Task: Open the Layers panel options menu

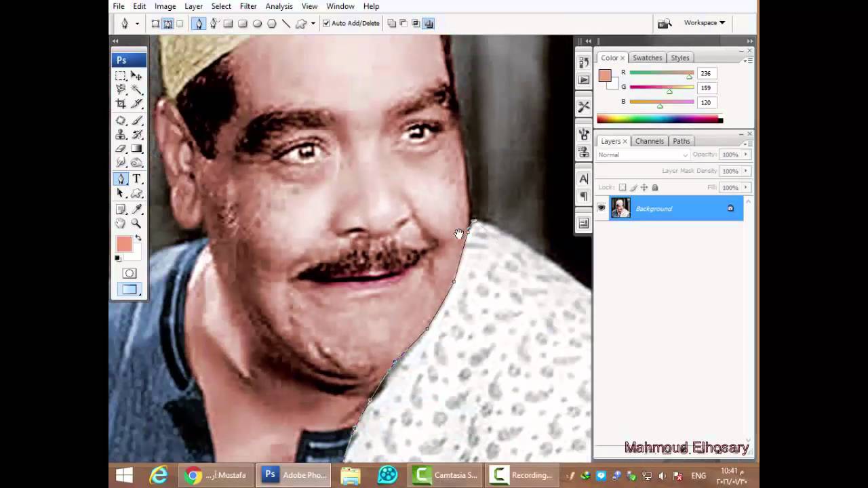Action: (x=749, y=144)
